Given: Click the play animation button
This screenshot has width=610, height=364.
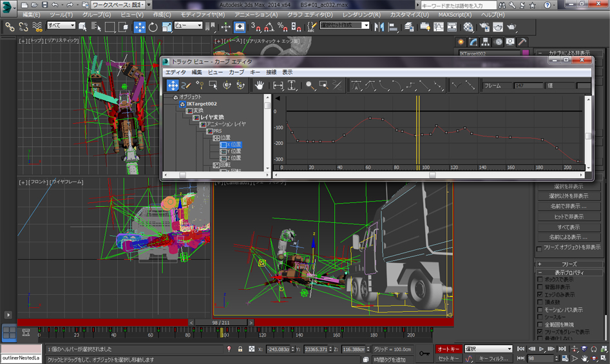Looking at the screenshot, I should (542, 349).
